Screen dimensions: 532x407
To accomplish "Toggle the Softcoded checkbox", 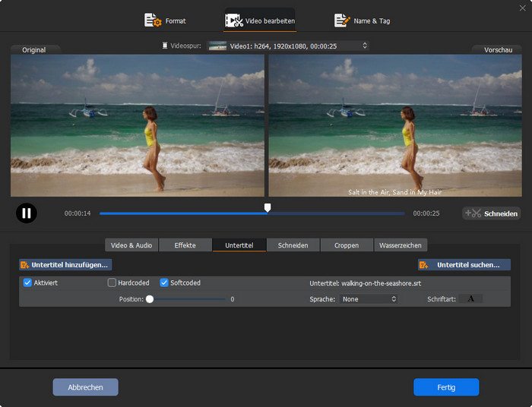I will tap(164, 282).
